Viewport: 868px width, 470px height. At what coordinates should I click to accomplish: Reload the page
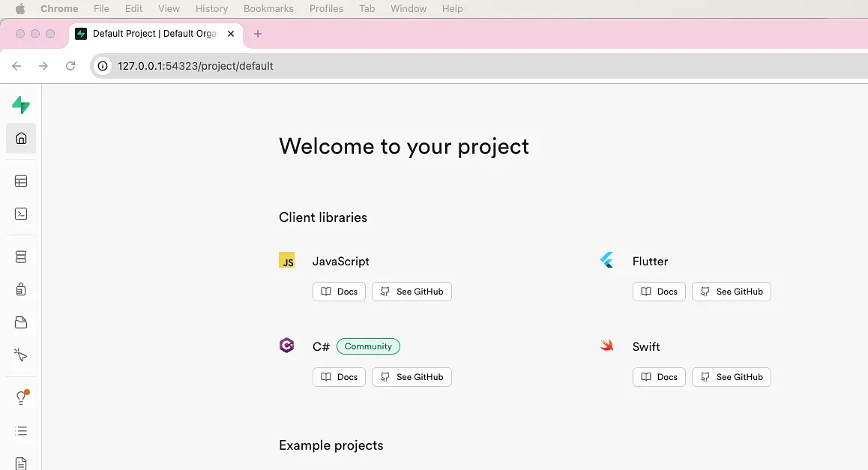click(70, 66)
